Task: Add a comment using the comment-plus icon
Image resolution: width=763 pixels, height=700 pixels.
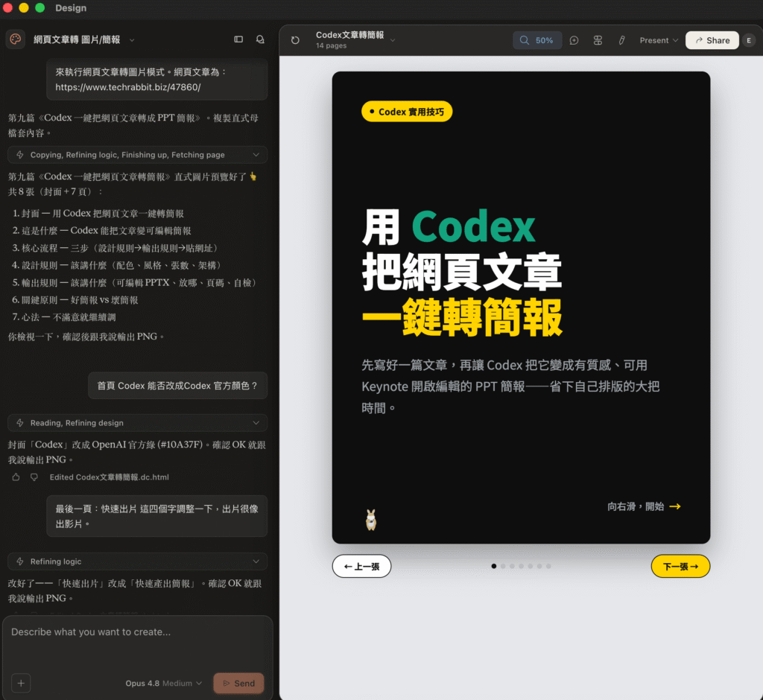Action: tap(574, 40)
